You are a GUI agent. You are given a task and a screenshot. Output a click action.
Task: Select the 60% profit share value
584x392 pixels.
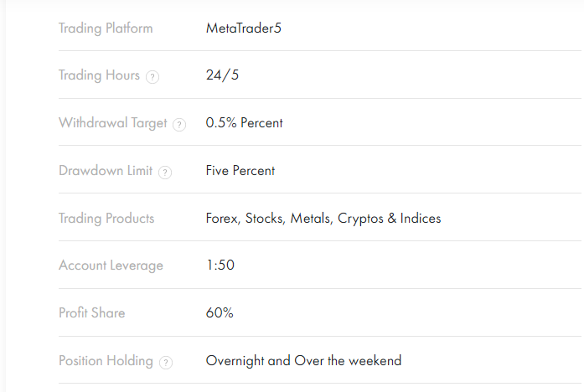tap(220, 312)
